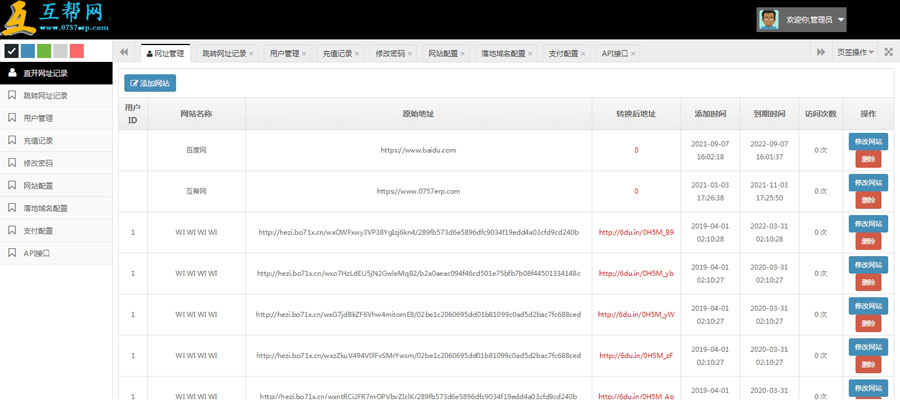Select the black checked theme swatch
Viewport: 900px width, 416px height.
point(12,51)
